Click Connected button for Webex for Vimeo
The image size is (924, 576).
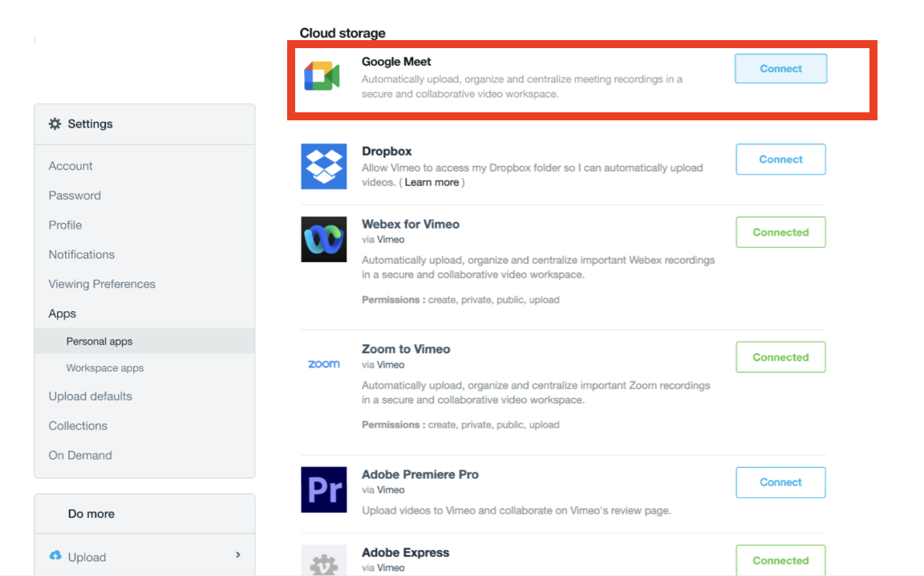pyautogui.click(x=780, y=233)
